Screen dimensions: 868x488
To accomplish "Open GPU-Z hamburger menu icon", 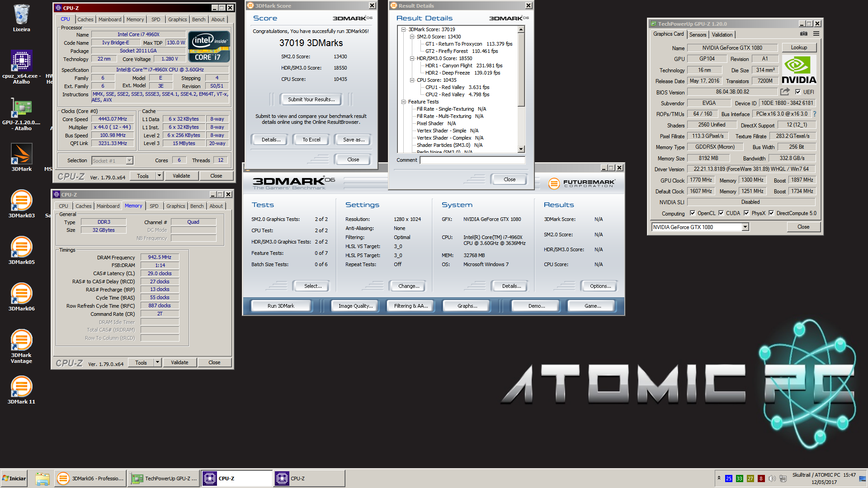I will (x=816, y=34).
